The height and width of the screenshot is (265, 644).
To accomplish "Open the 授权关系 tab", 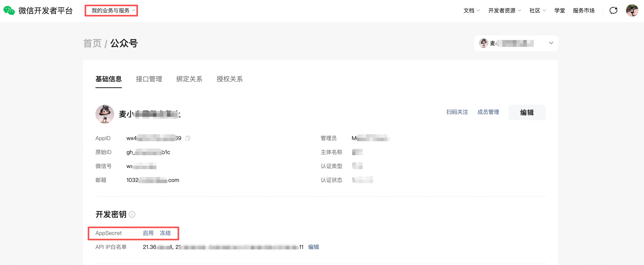I will pyautogui.click(x=229, y=79).
